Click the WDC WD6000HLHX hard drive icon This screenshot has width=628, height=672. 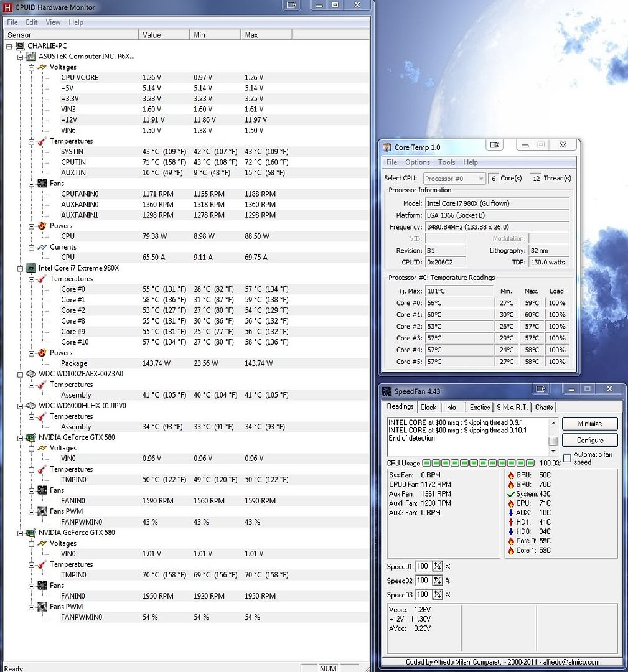tap(31, 406)
